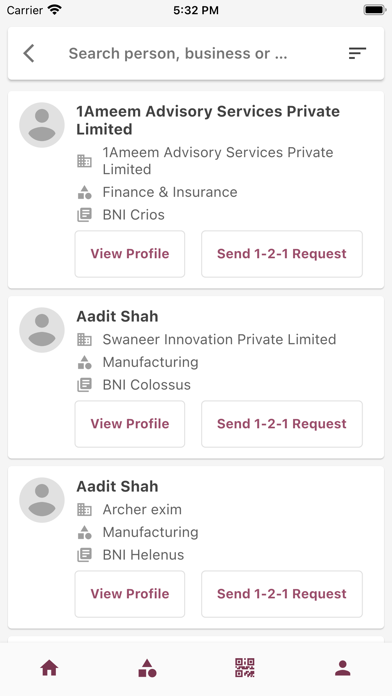This screenshot has height=696, width=392.
Task: Send 1-2-1 Request to 1Ameem Advisory
Action: tap(282, 254)
